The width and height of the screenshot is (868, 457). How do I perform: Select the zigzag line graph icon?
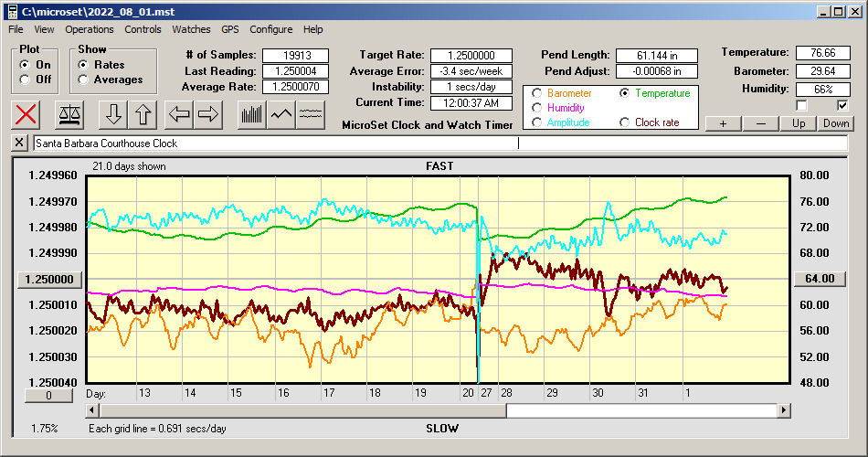point(281,114)
